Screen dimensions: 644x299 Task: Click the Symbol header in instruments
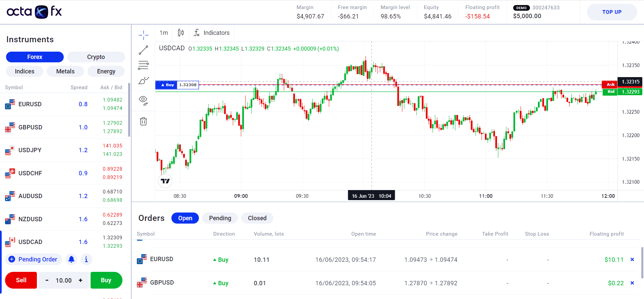coord(14,87)
